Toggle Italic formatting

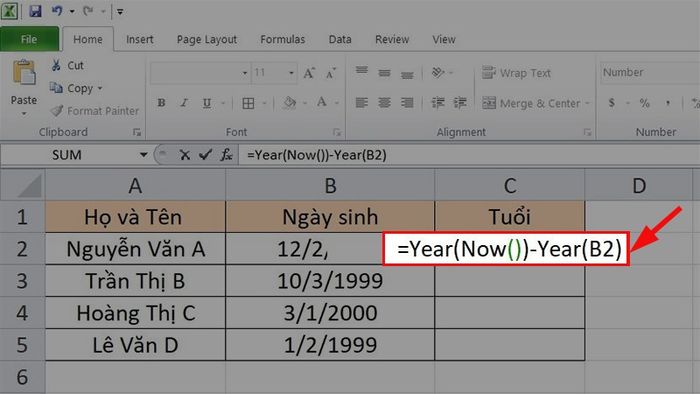[x=184, y=103]
